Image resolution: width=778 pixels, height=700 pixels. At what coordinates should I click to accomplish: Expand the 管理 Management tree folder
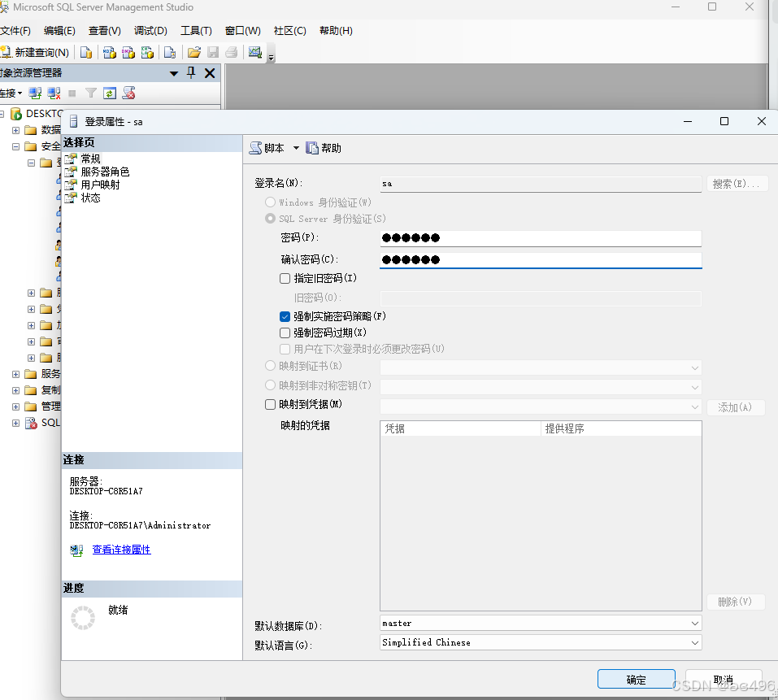[16, 407]
